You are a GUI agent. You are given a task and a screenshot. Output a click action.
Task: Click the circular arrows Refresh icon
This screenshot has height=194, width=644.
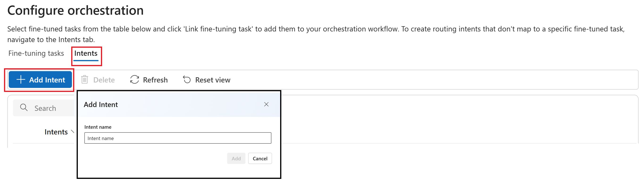pos(134,80)
